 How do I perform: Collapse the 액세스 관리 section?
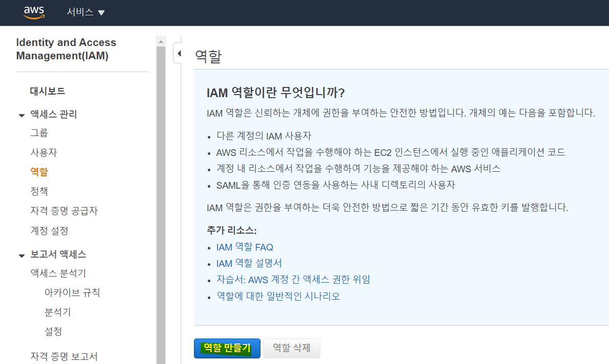click(x=21, y=115)
